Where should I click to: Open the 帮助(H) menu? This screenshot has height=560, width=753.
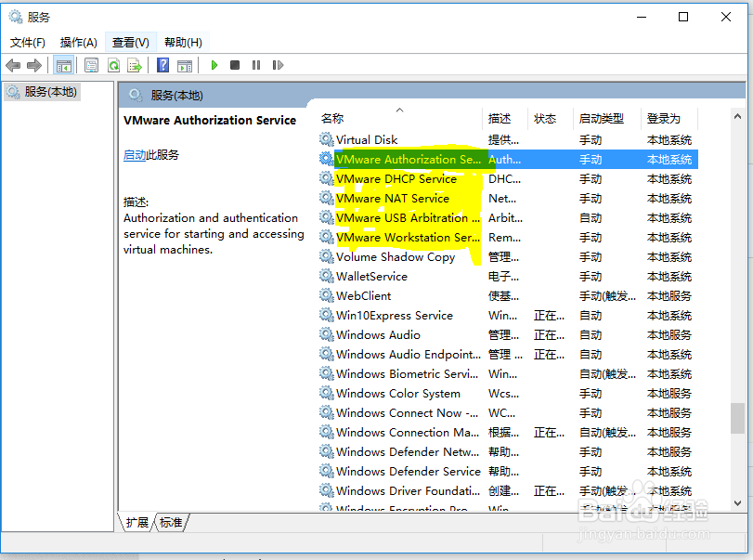(183, 43)
